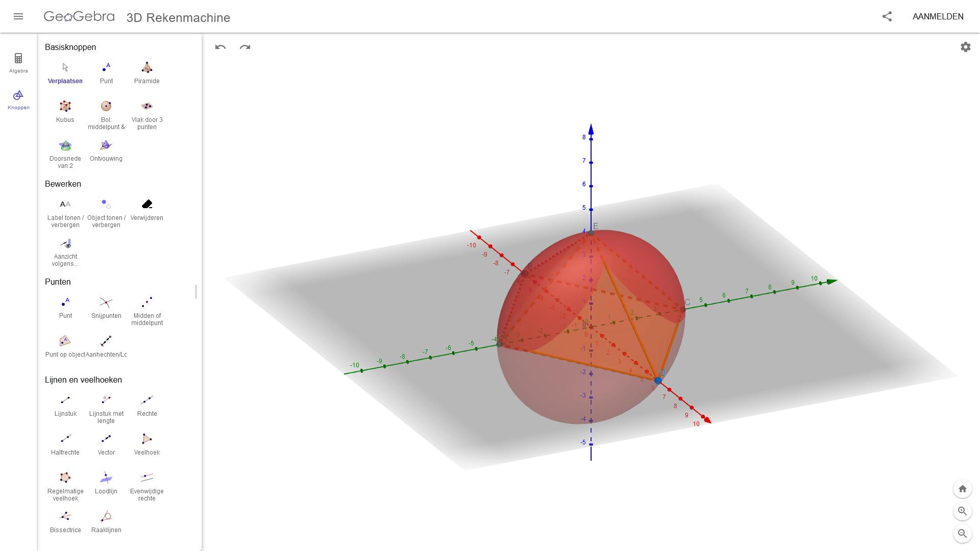Viewport: 980px width, 551px height.
Task: Activate the Ontvouwing tool
Action: tap(106, 151)
